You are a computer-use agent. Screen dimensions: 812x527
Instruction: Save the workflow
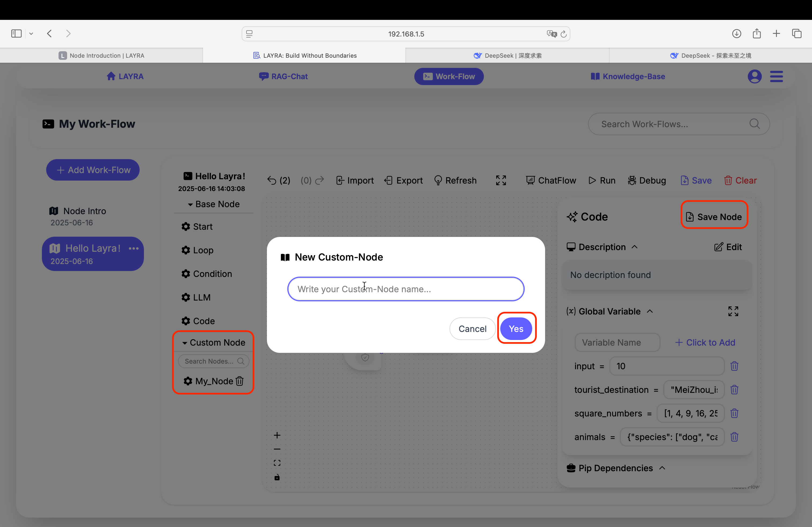pos(696,180)
